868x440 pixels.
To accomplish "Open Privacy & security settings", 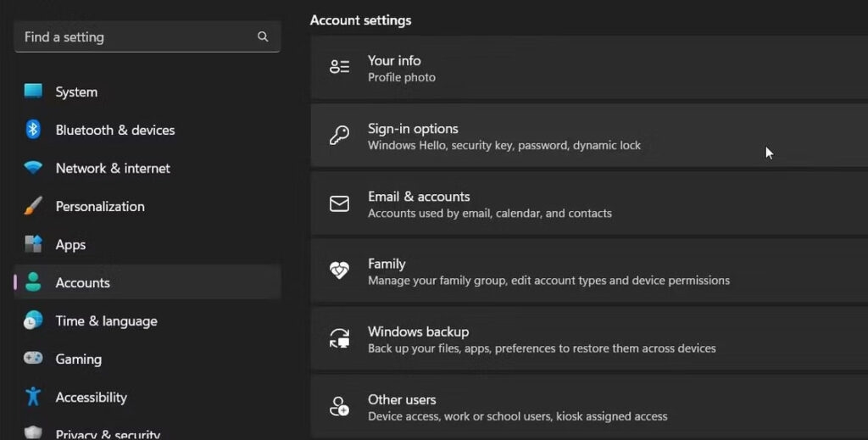I will 147,430.
